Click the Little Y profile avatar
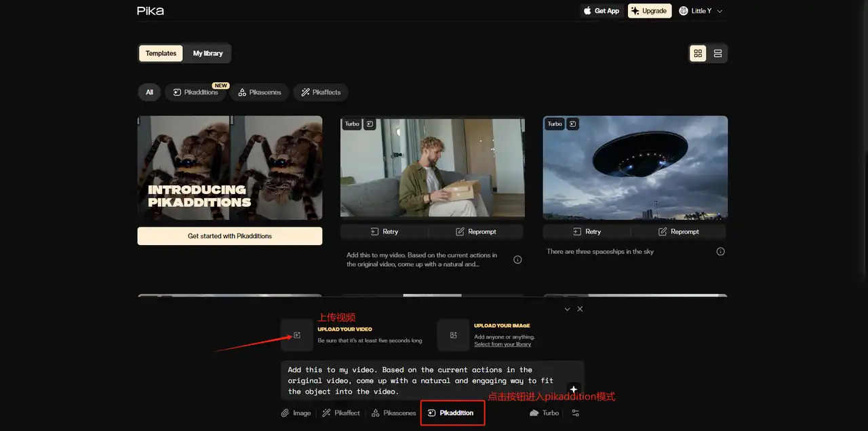The image size is (868, 431). 684,11
